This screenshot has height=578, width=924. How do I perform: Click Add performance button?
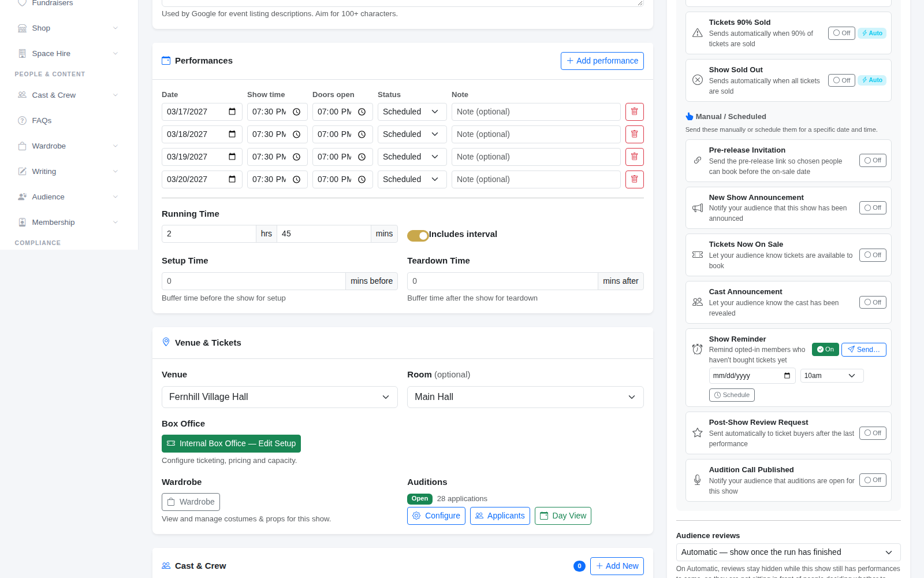pos(602,61)
